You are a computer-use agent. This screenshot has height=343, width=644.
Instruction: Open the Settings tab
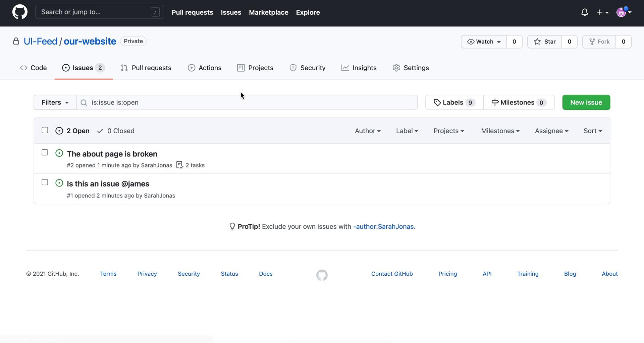411,68
